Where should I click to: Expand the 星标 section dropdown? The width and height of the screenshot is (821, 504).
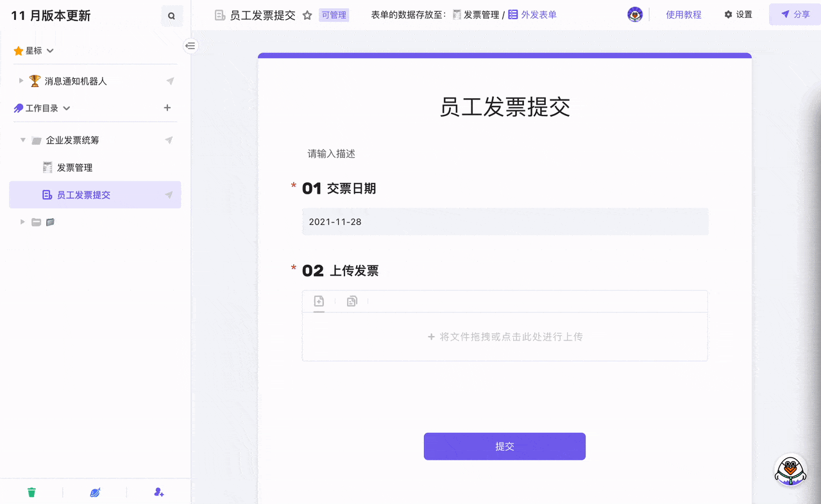tap(50, 51)
